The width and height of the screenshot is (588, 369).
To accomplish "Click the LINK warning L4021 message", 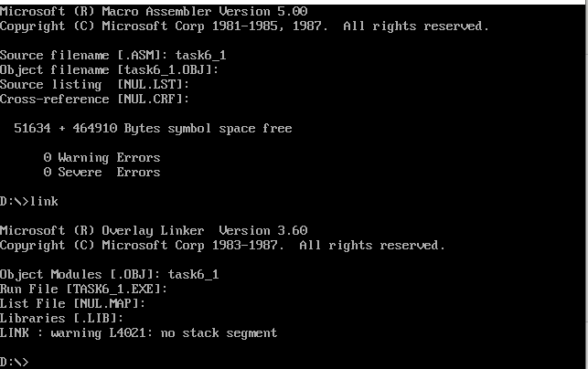I will [x=138, y=333].
